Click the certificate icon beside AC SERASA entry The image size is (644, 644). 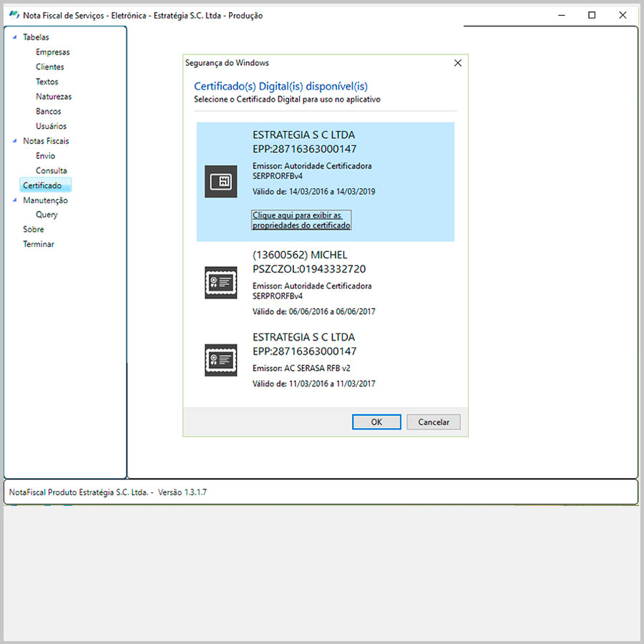[221, 360]
